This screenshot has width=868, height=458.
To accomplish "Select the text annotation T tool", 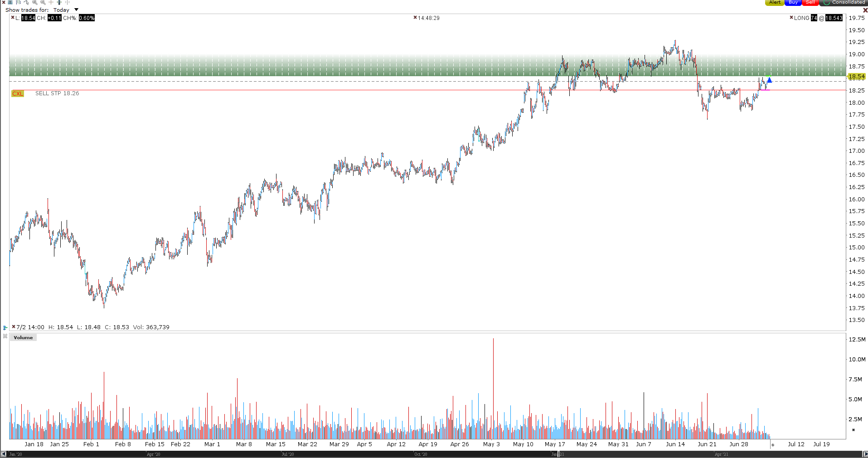I will (10, 2).
